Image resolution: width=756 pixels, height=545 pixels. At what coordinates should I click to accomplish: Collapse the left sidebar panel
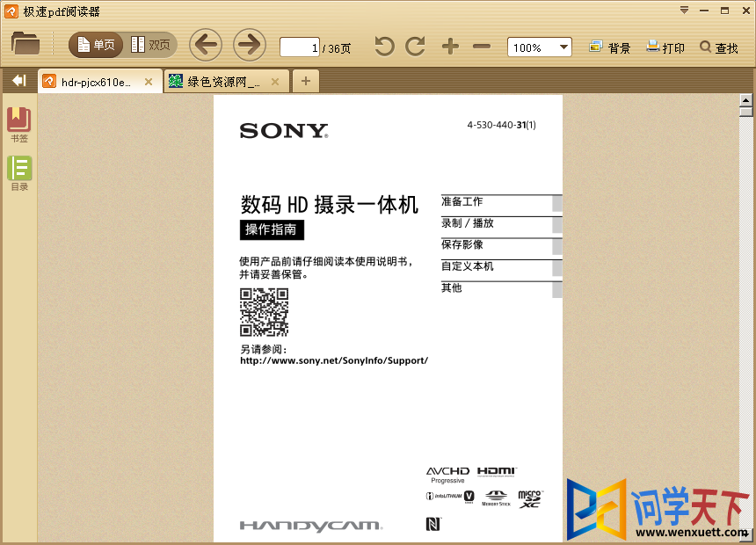point(18,81)
